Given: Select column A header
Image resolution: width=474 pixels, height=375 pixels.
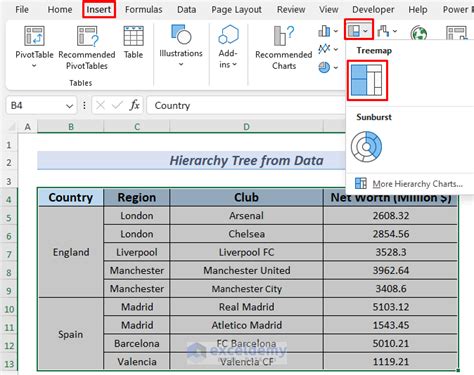Looking at the screenshot, I should point(28,127).
